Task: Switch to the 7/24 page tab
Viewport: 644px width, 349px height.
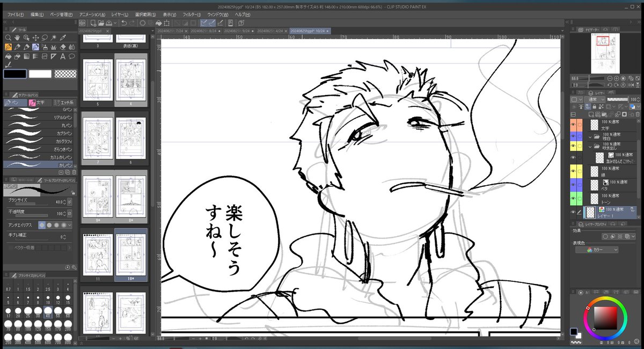Action: click(173, 31)
